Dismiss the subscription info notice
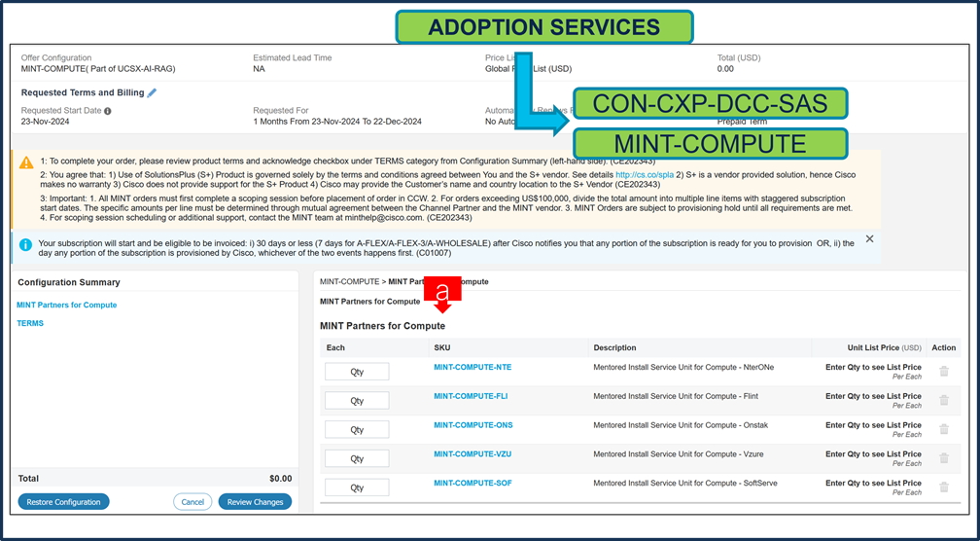This screenshot has height=541, width=980. coord(869,239)
